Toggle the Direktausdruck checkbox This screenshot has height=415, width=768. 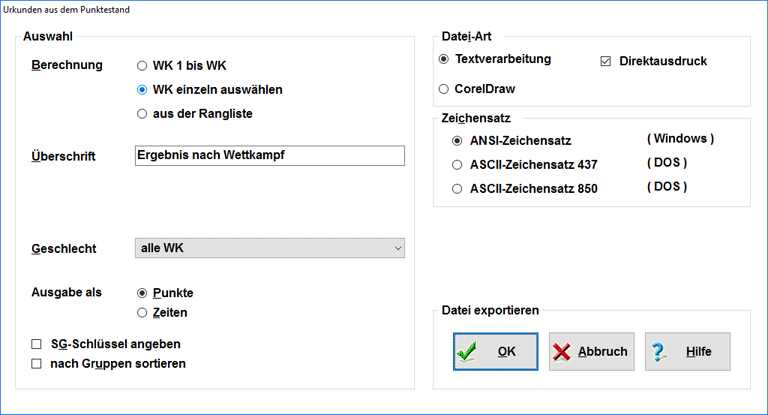point(605,61)
